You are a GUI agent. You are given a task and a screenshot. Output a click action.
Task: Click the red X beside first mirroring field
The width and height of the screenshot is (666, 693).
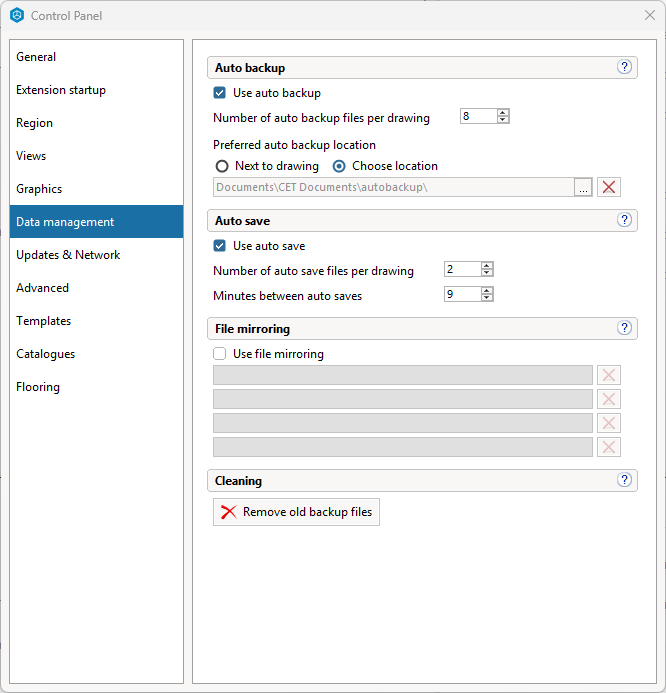pyautogui.click(x=609, y=375)
